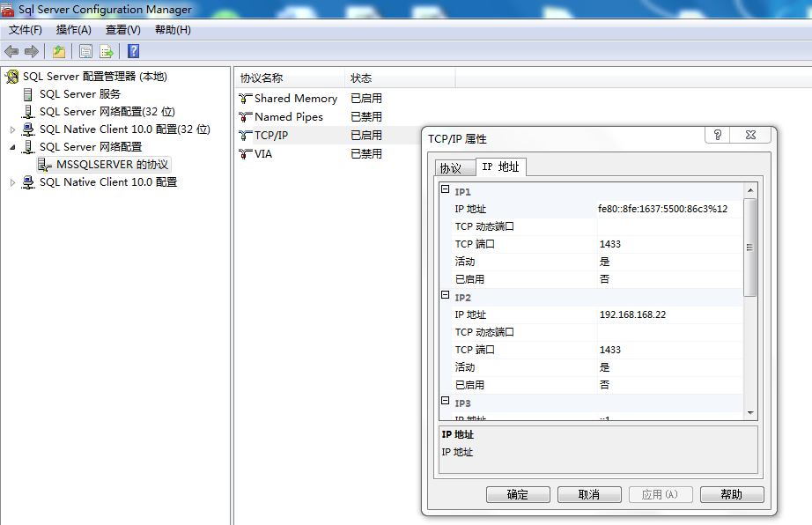Click the MSSQLSERVER 的协议 icon

[45, 165]
